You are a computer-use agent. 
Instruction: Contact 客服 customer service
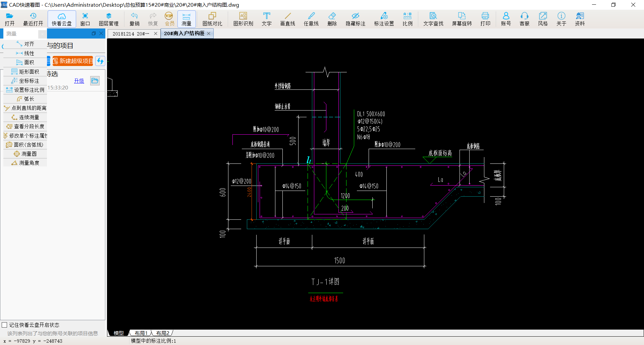click(x=524, y=19)
